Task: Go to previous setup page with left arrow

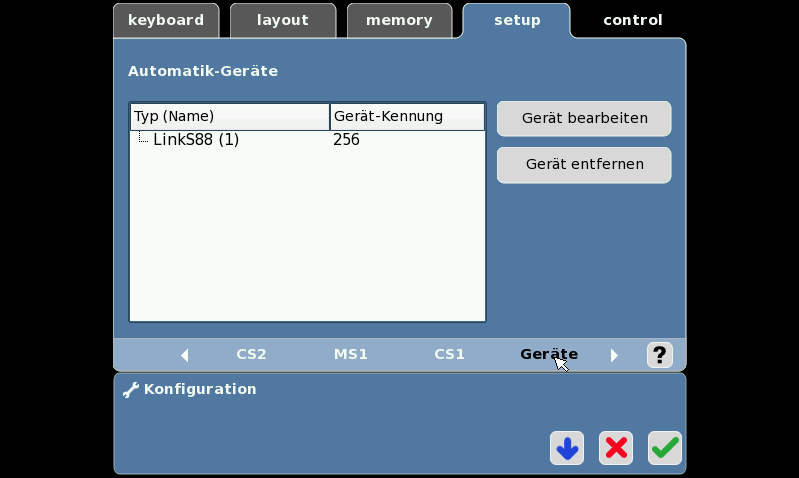Action: click(185, 355)
